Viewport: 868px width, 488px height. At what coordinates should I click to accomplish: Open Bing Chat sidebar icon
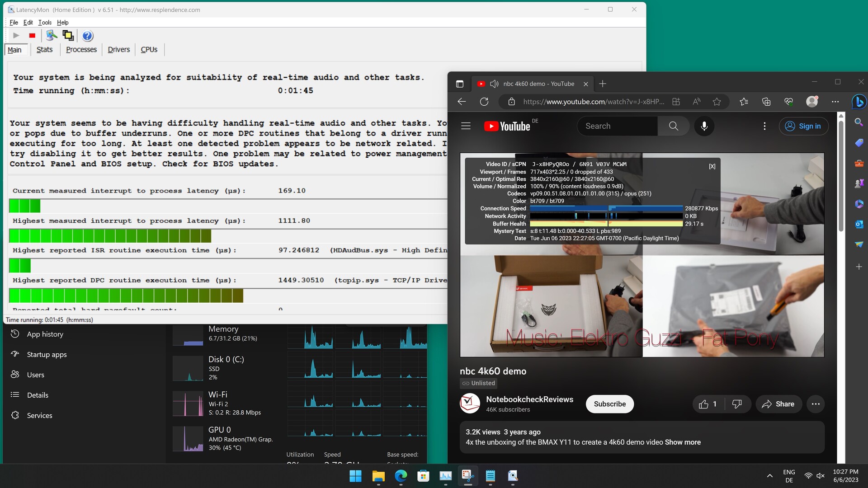(859, 102)
